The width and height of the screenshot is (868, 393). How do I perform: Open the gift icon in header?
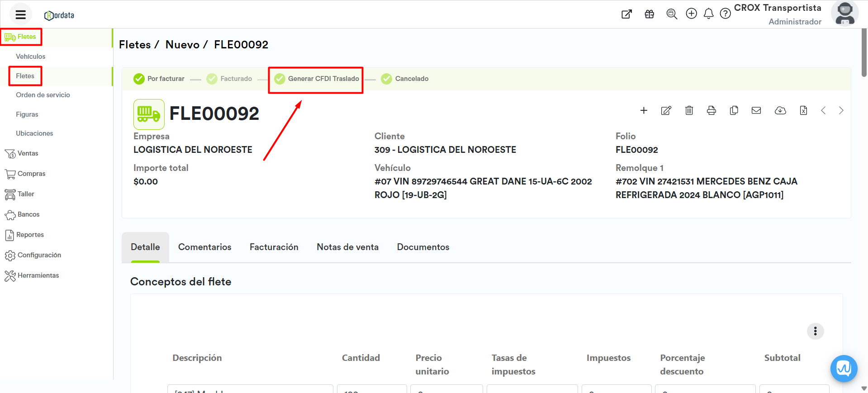tap(650, 14)
